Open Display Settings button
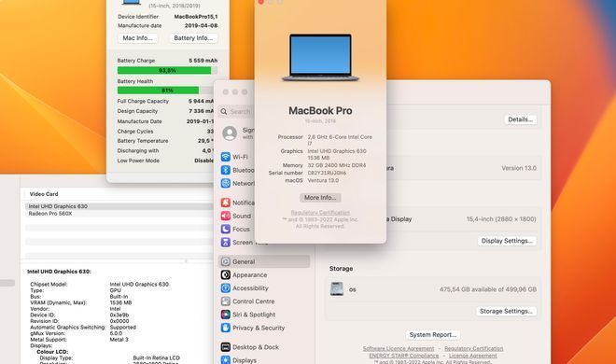 (x=507, y=241)
